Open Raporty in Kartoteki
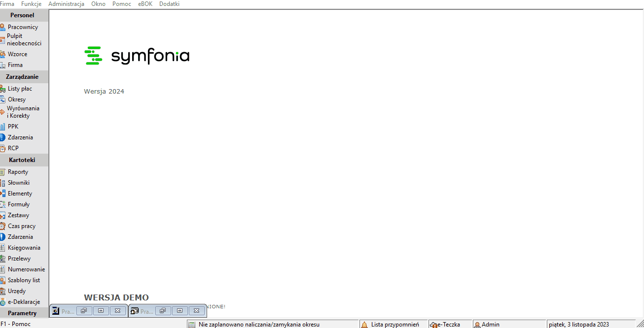Viewport: 644px width, 328px height. [18, 172]
